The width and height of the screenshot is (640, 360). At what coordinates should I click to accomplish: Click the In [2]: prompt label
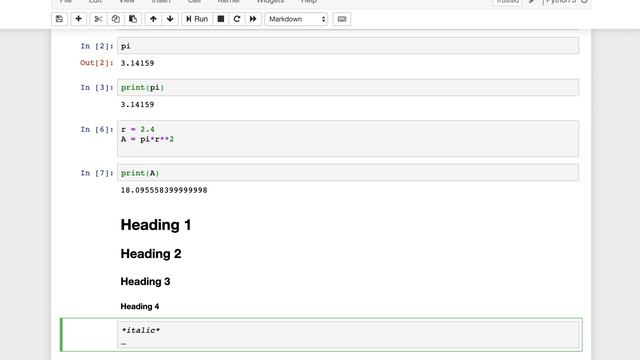click(97, 46)
